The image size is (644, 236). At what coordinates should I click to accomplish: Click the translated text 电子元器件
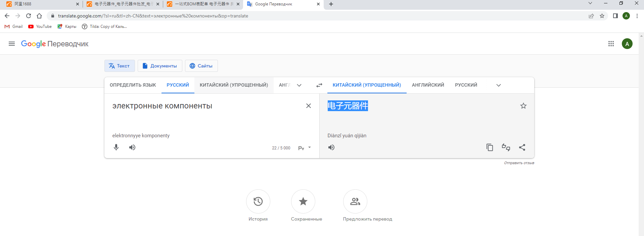tap(348, 106)
